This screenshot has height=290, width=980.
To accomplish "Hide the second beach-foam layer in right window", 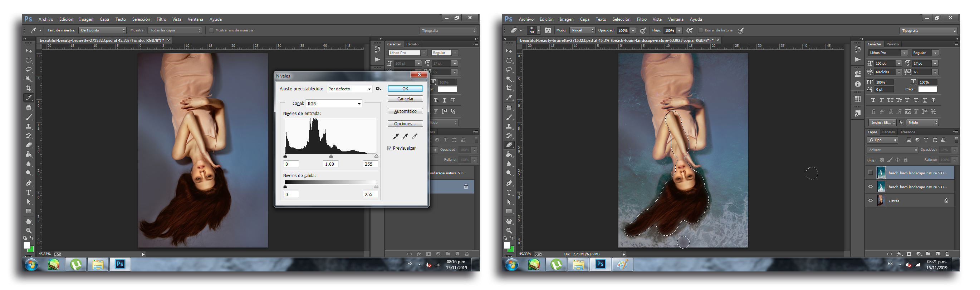I will point(871,187).
